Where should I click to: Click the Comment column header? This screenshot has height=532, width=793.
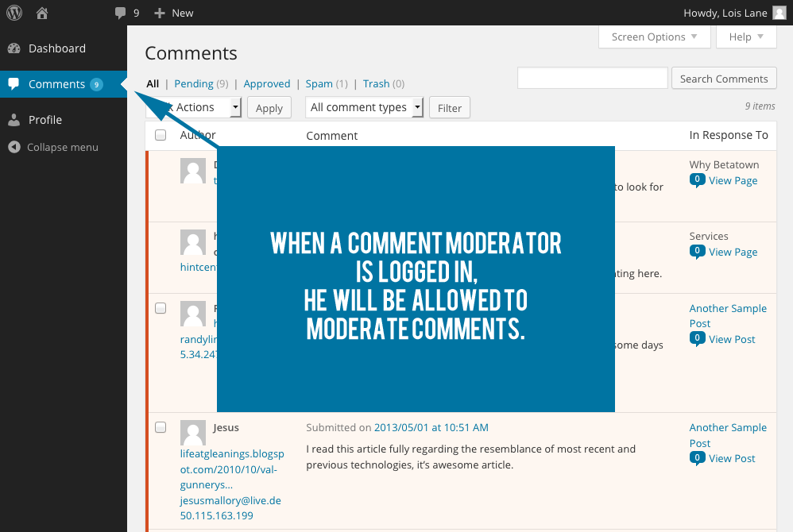pos(332,136)
